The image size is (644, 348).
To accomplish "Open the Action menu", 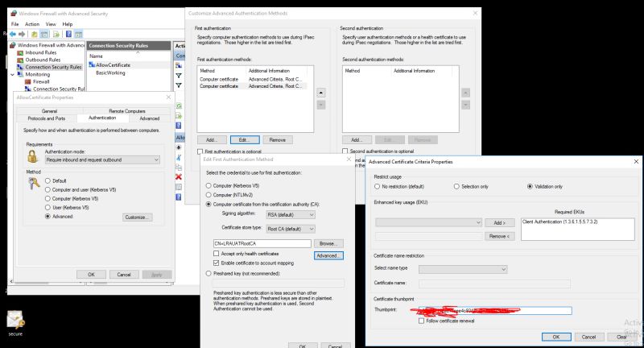I will (x=32, y=24).
